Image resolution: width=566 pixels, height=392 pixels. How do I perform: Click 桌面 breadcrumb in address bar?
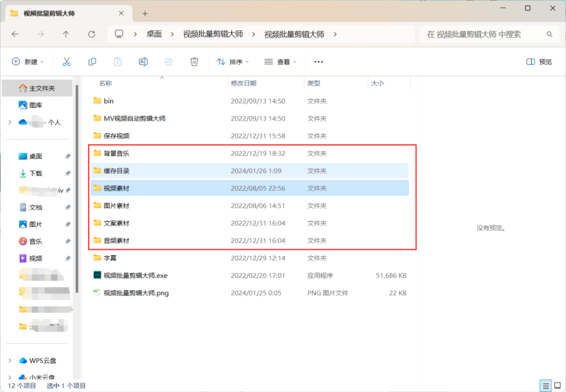[x=154, y=34]
